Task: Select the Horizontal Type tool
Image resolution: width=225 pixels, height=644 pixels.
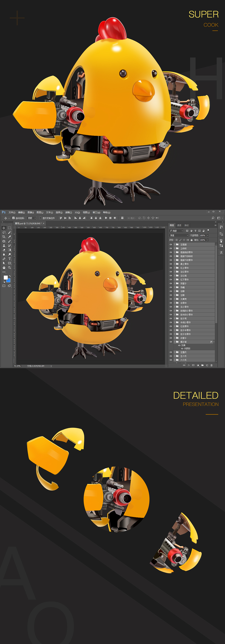Action: click(x=9, y=259)
